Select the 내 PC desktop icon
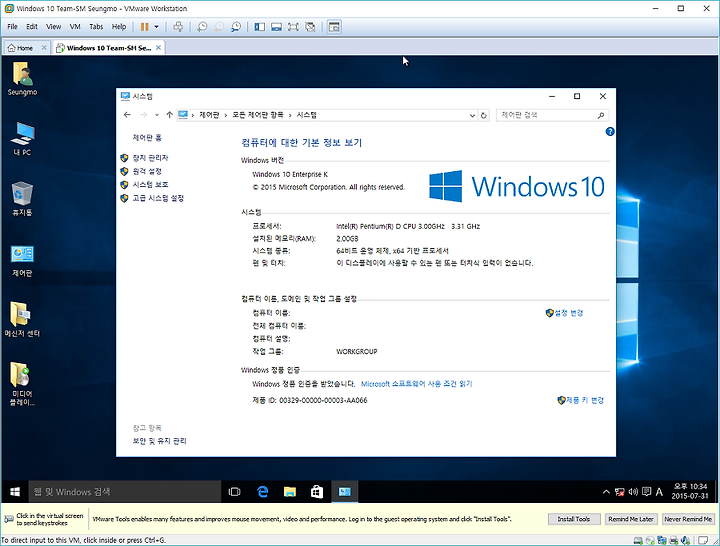Screen dimensions: 720x546 click(22, 139)
